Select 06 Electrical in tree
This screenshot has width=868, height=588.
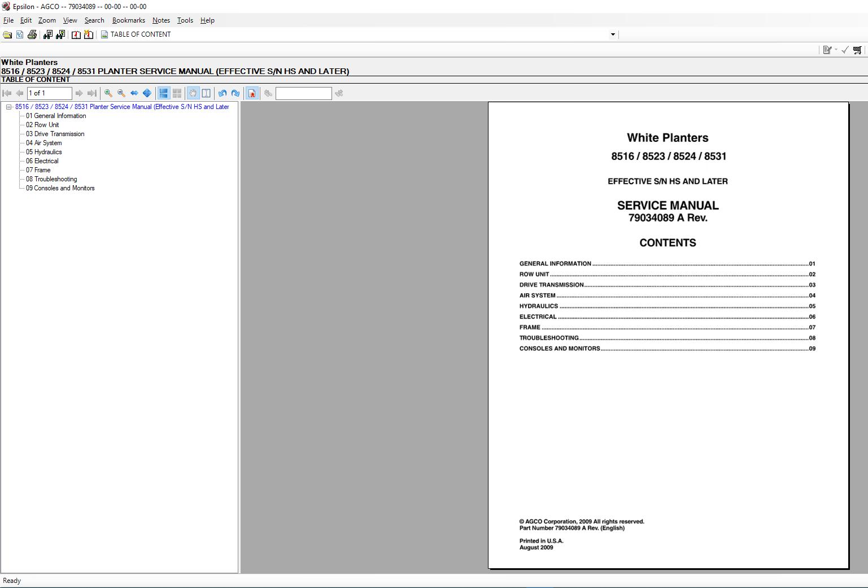coord(42,161)
